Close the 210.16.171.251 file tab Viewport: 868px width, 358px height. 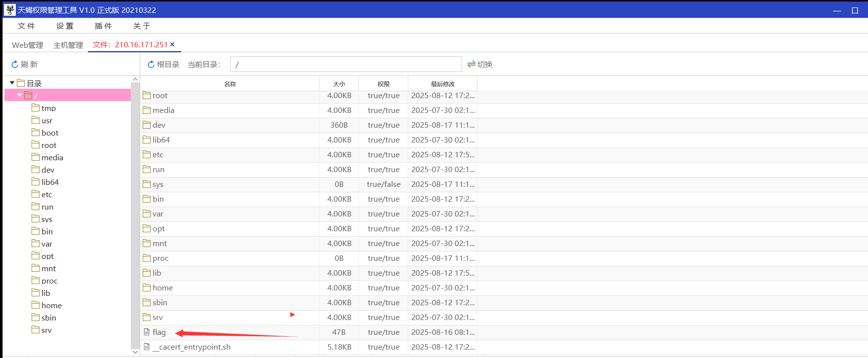click(x=172, y=44)
